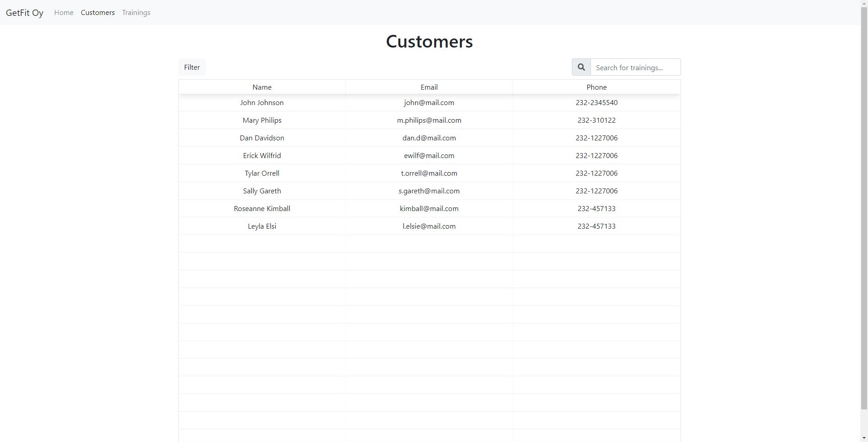Click the s.gareth@mail.com email cell
The width and height of the screenshot is (868, 442).
[x=429, y=191]
